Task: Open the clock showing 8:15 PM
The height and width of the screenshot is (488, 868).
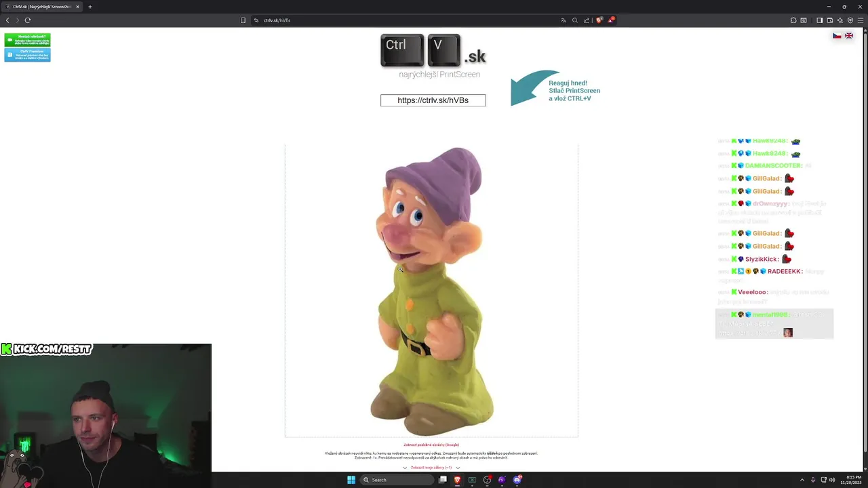Action: pos(850,480)
